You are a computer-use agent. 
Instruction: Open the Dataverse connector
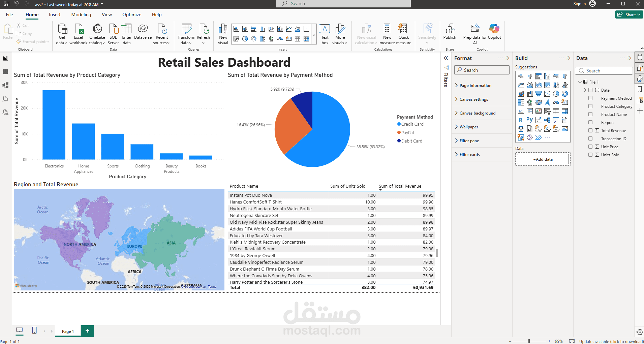coord(143,32)
